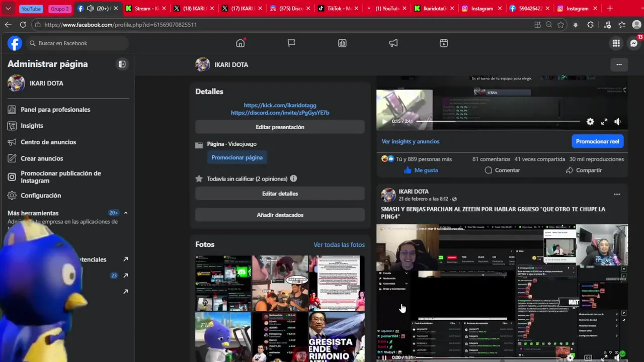Open the tab search dropdown at top left
The height and width of the screenshot is (362, 644).
click(8, 9)
